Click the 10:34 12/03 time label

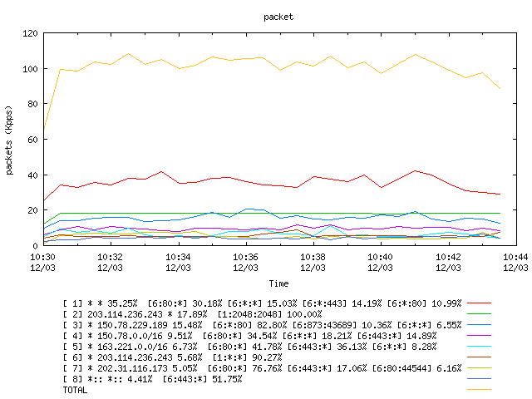point(178,263)
